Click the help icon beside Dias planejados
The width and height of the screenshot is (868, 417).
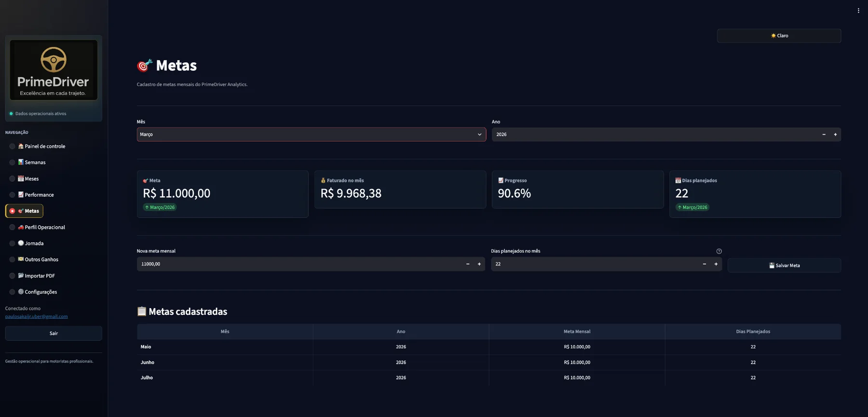click(x=719, y=251)
